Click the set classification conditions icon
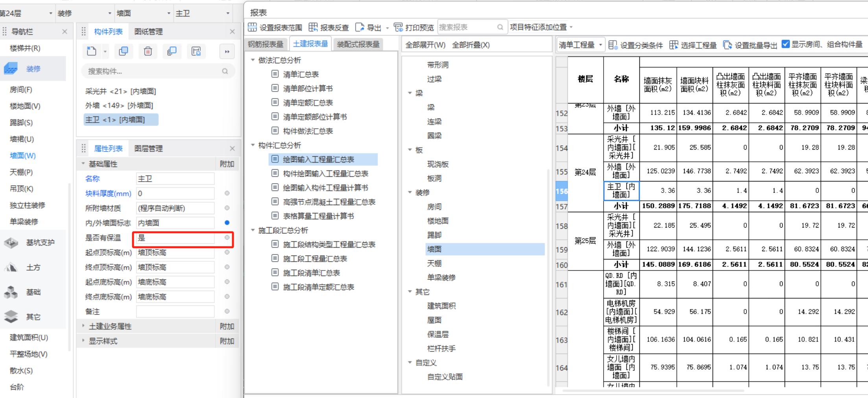The width and height of the screenshot is (868, 398). 613,45
